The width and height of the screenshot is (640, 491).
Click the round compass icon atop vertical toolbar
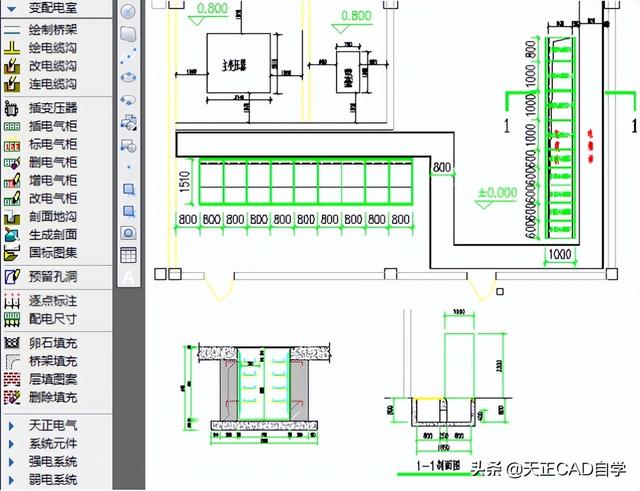pyautogui.click(x=128, y=11)
